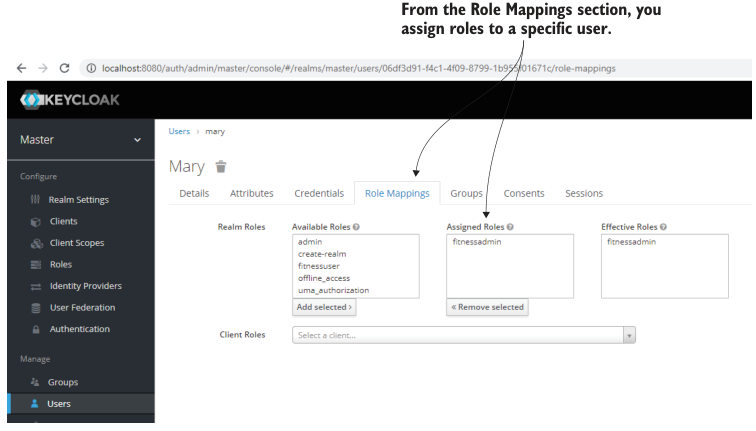This screenshot has height=431, width=756.
Task: Open the Groups tab for Mary
Action: (x=466, y=193)
